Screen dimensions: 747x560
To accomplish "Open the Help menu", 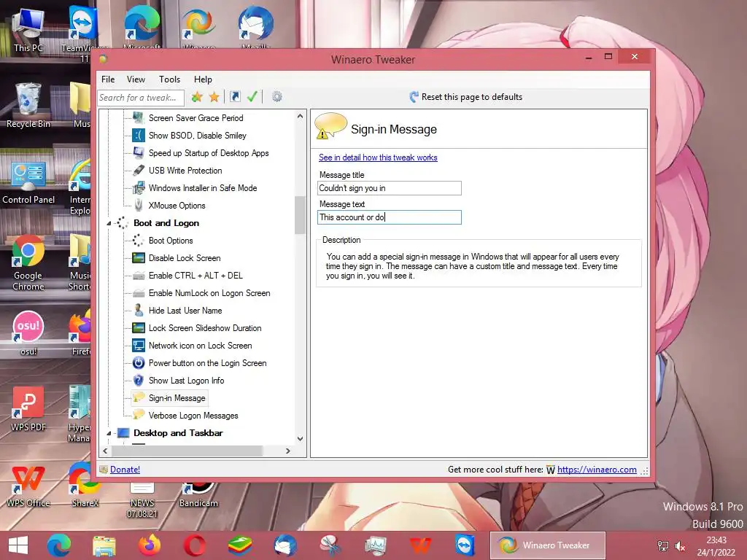I will click(203, 79).
